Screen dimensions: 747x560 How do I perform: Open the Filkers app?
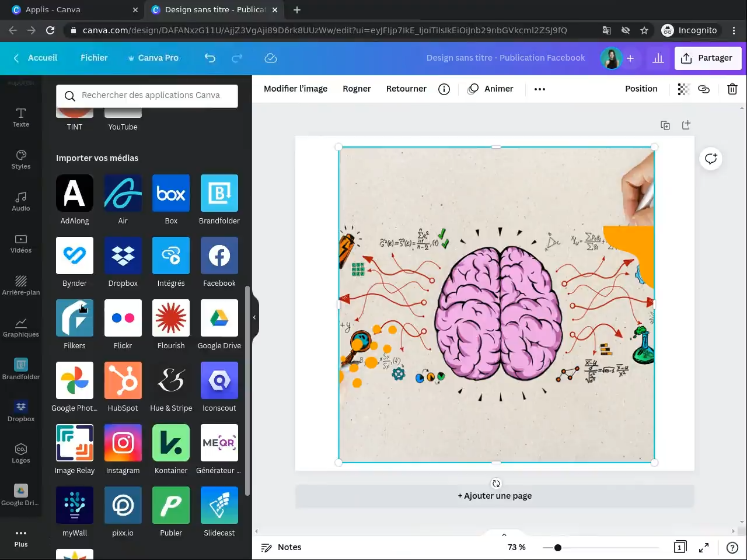[x=75, y=318]
